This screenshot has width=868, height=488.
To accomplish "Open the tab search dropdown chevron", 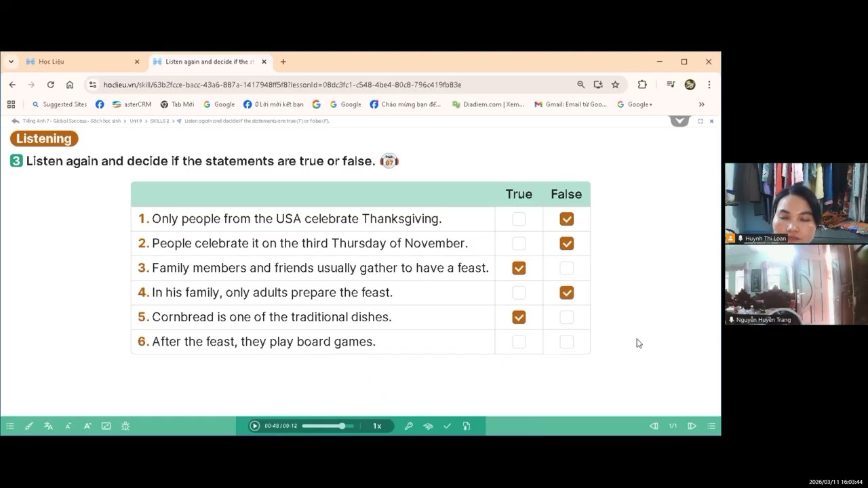I will pos(11,62).
